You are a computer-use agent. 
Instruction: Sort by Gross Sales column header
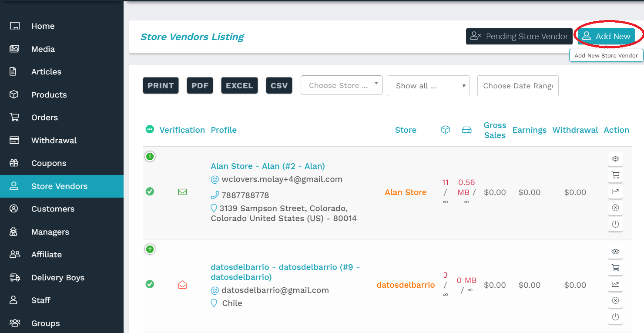(x=495, y=130)
